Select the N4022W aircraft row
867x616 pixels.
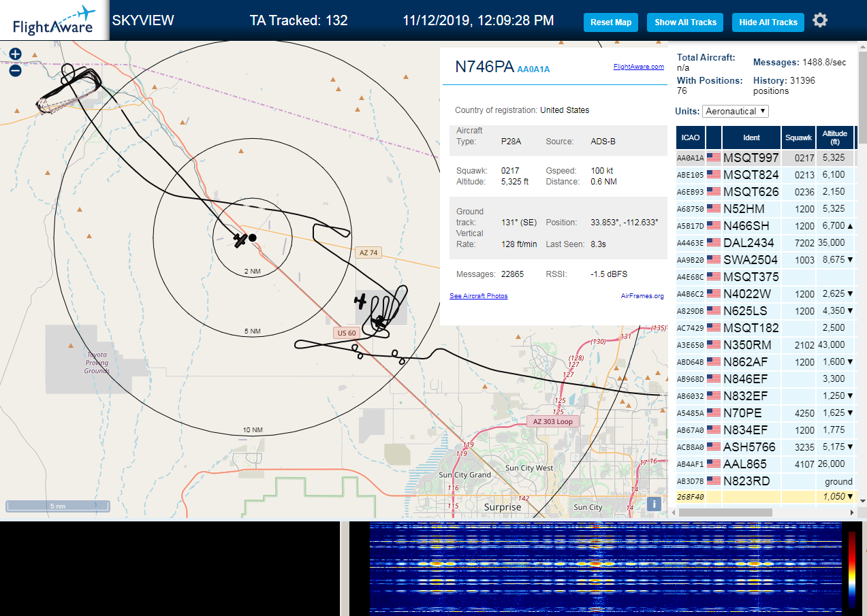pyautogui.click(x=766, y=294)
